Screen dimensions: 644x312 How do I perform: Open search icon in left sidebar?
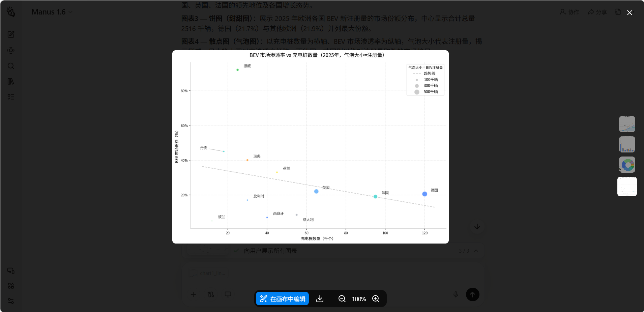(11, 66)
